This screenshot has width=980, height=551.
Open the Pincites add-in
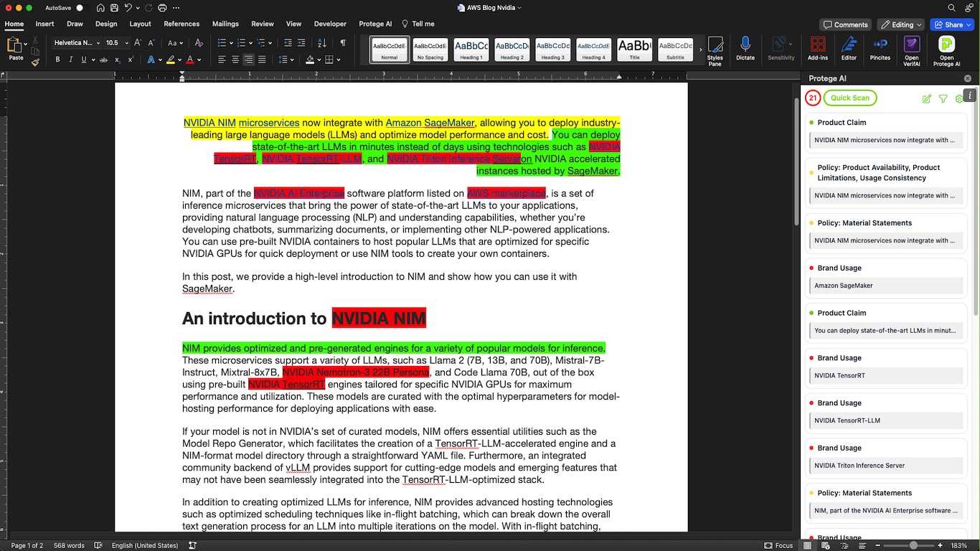tap(880, 49)
